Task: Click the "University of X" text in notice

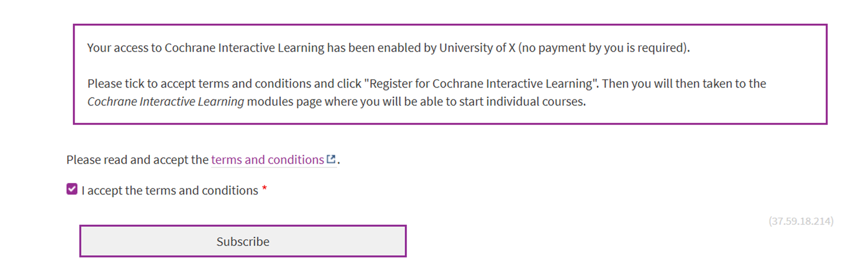Action: click(477, 48)
